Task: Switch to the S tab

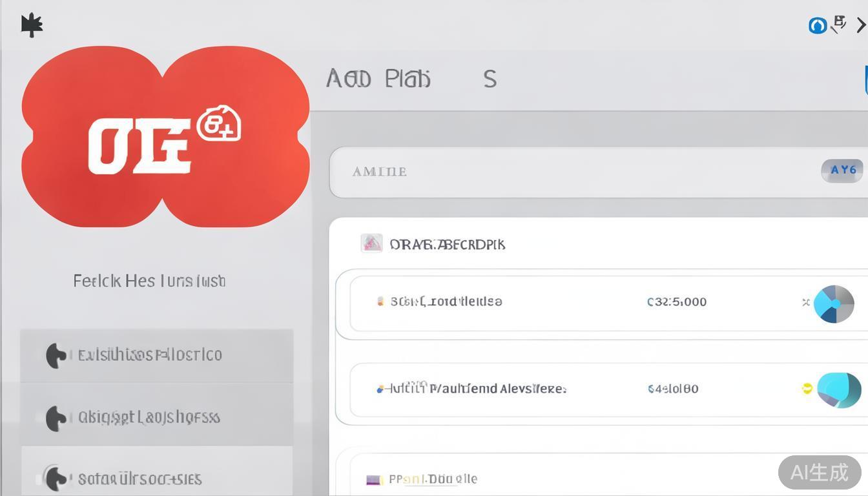Action: click(490, 79)
